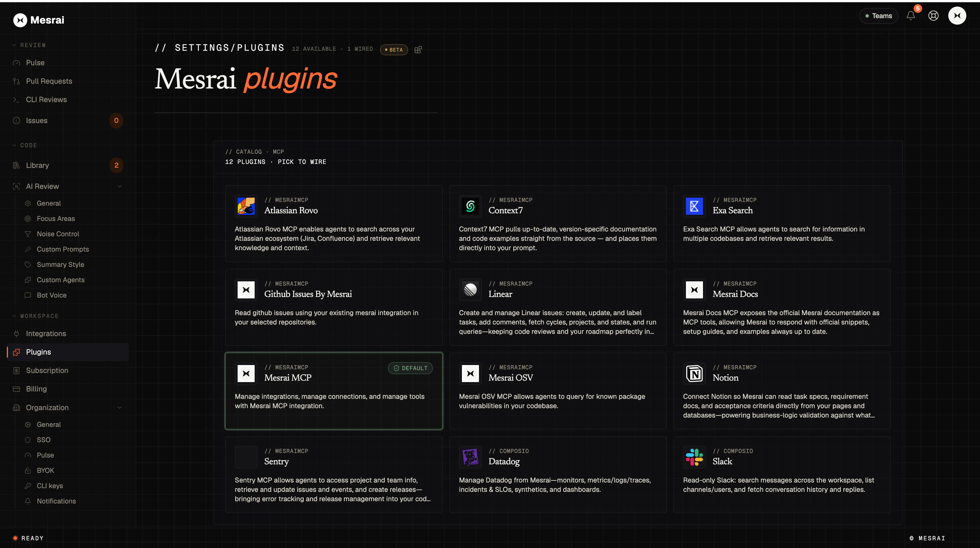This screenshot has width=980, height=548.
Task: Select the Atlassian Rovo plugin title
Action: coord(291,210)
